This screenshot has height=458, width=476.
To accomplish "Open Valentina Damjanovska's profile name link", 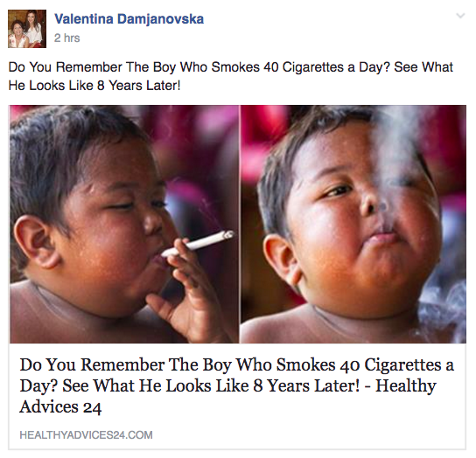I will tap(129, 19).
